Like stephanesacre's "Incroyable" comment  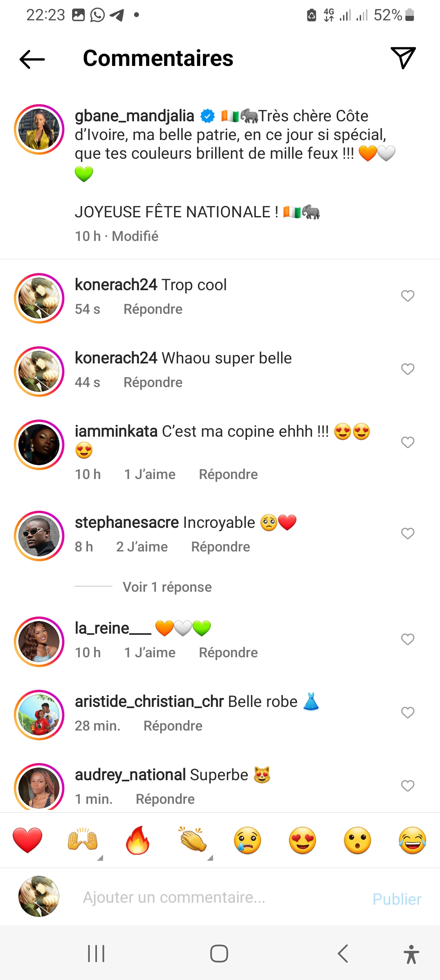pos(407,534)
